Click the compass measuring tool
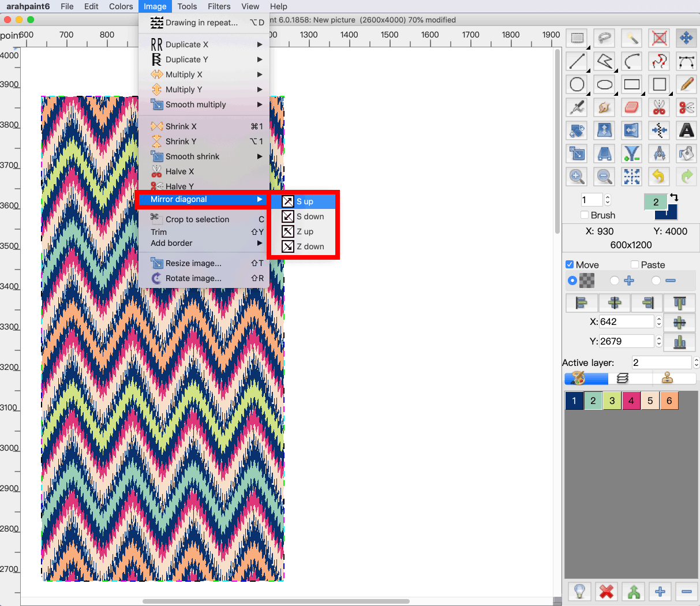The image size is (700, 606). tap(659, 154)
